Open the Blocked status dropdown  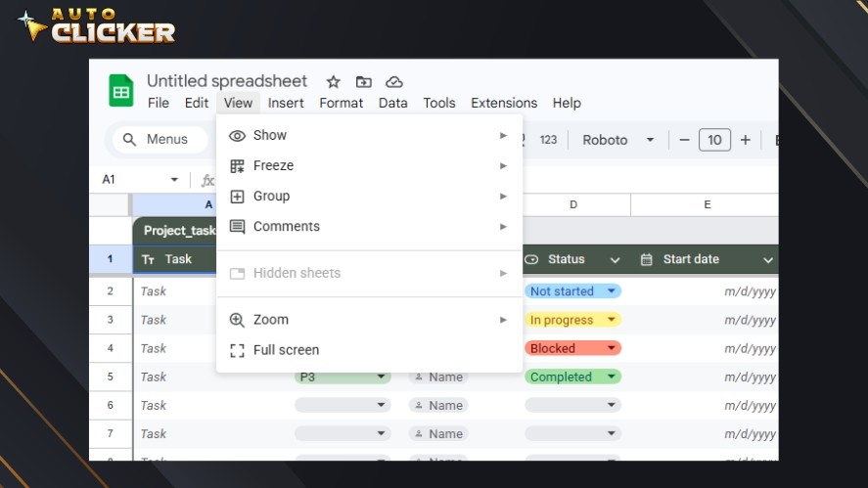click(612, 348)
